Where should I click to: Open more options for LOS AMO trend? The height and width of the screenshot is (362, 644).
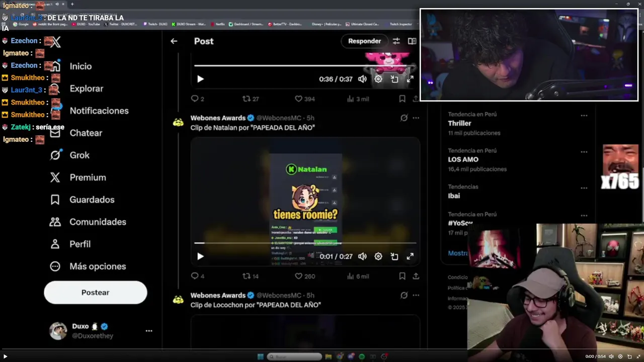click(584, 152)
